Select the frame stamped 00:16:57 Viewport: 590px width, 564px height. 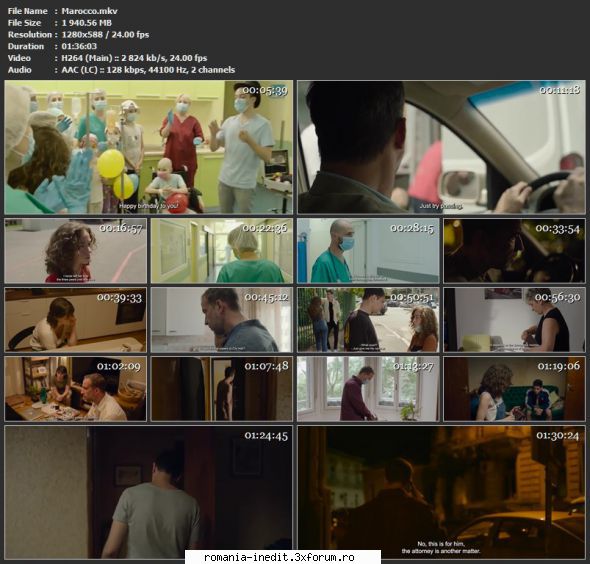point(76,251)
